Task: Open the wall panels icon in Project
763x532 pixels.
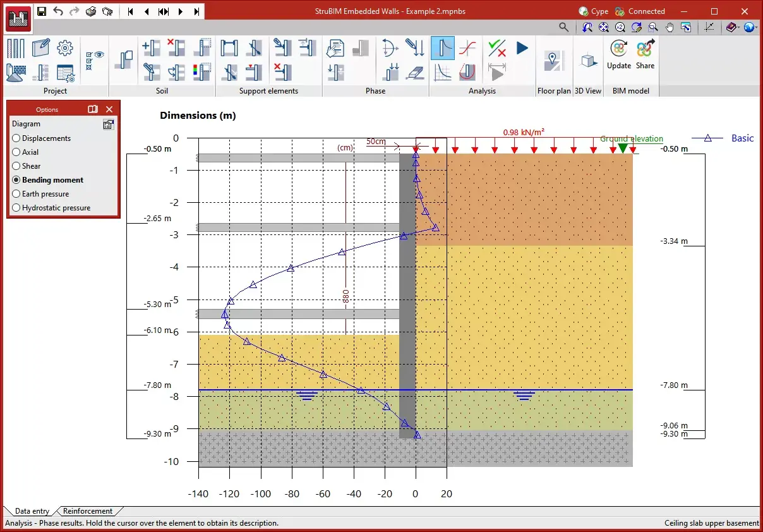Action: pyautogui.click(x=16, y=49)
